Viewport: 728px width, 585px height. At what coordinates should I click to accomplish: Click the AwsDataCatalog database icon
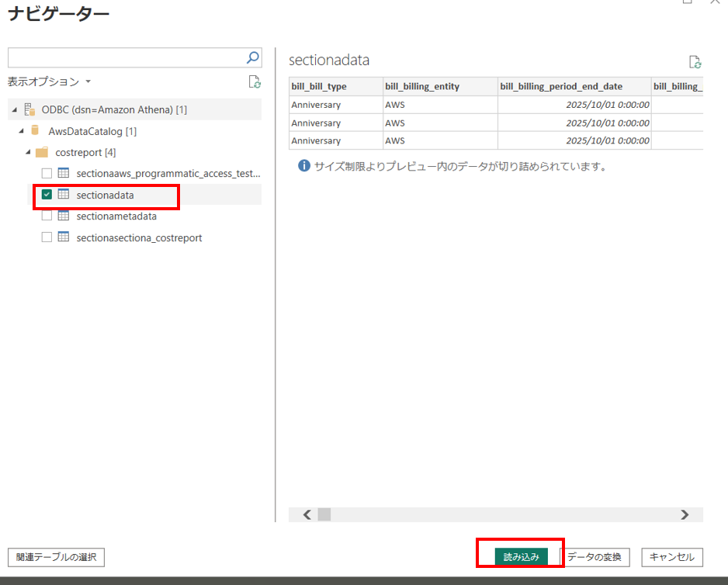[35, 130]
